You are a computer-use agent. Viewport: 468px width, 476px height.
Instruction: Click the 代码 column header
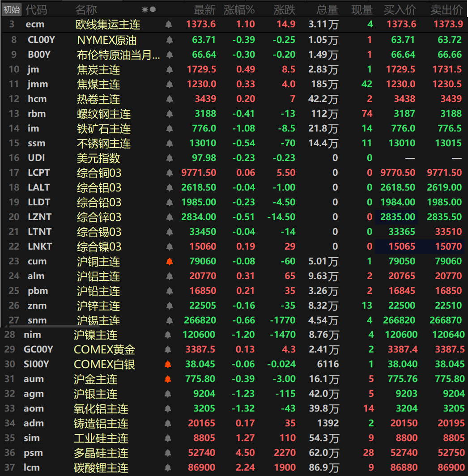[x=36, y=9]
